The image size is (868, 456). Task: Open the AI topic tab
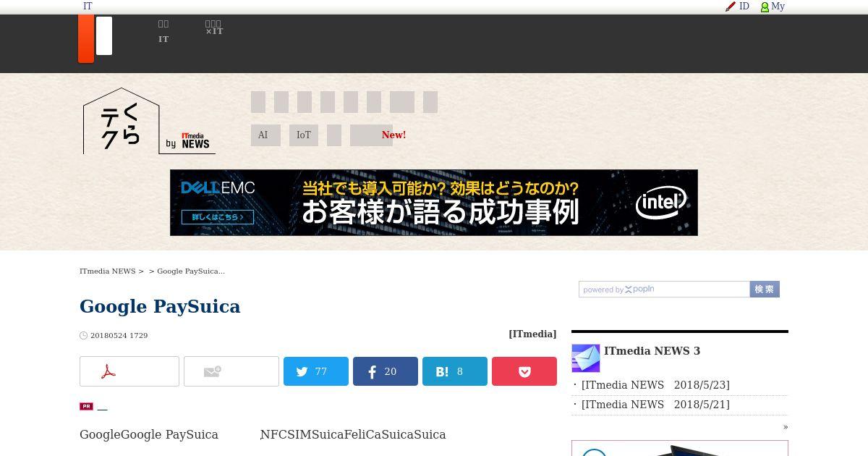point(265,135)
